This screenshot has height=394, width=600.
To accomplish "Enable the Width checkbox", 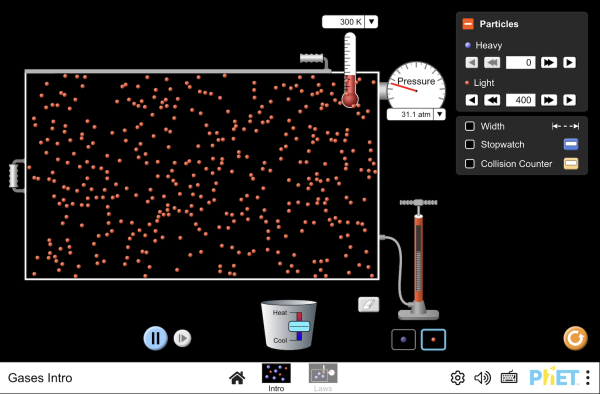I will [470, 126].
